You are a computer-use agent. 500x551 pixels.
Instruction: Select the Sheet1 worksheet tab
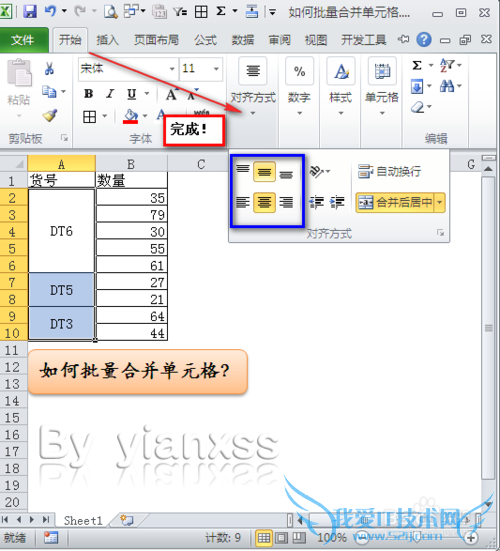tap(83, 520)
